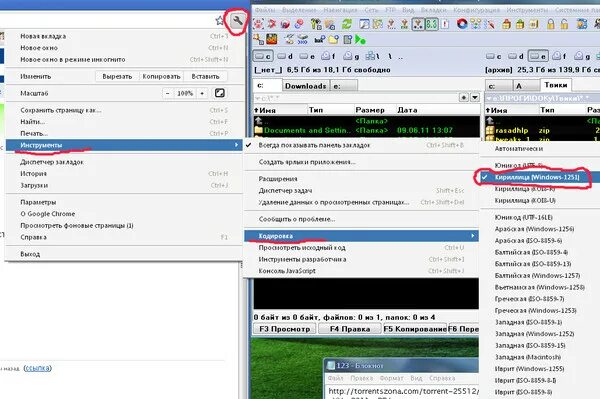
Task: Click the open golden padlock toolbar icon
Action: [x=564, y=24]
